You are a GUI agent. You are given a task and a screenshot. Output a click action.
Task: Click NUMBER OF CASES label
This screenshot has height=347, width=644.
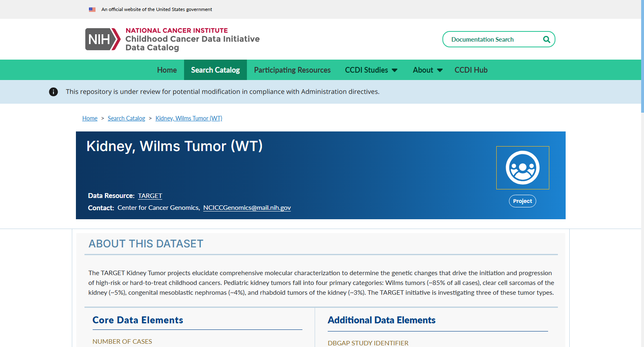click(122, 342)
